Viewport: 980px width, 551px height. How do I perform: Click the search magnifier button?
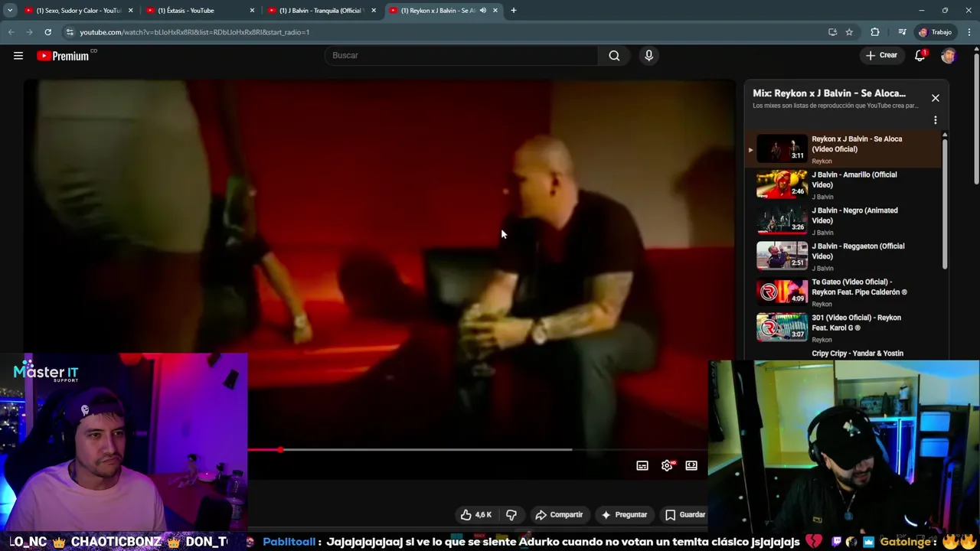614,55
